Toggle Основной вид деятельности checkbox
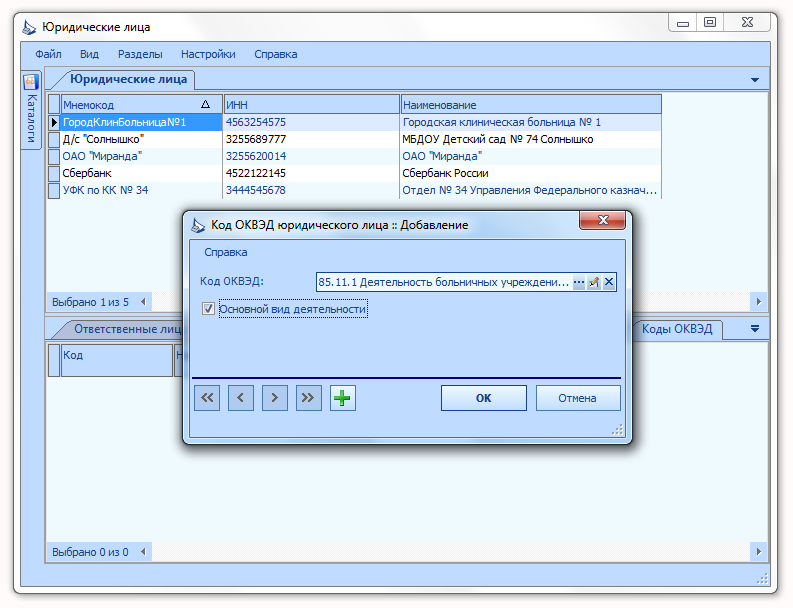Screen dimensions: 793x608 (208, 309)
